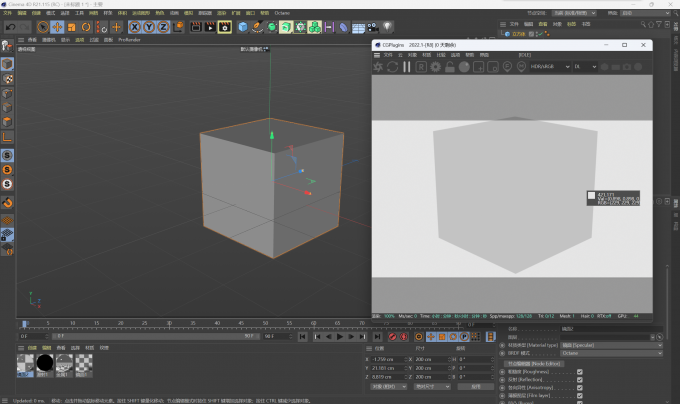Go to end of timeline
Screen dimensions: 680x404
[x=377, y=337]
